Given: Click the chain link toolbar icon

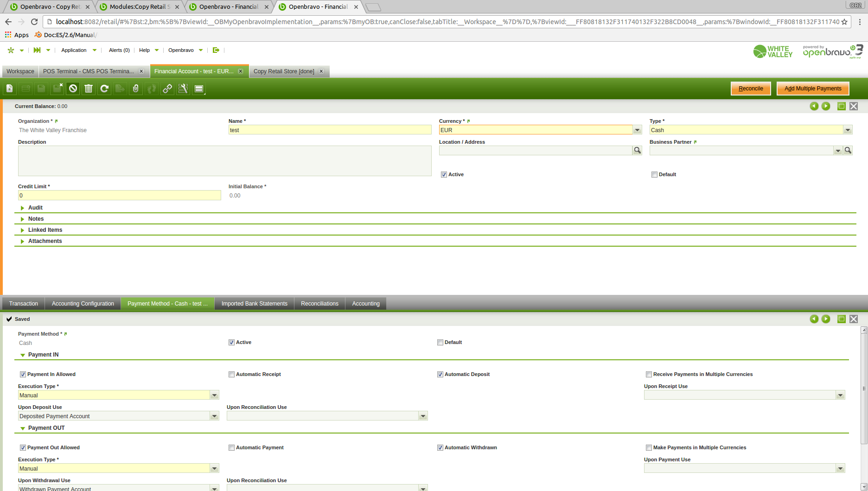Looking at the screenshot, I should pyautogui.click(x=167, y=89).
